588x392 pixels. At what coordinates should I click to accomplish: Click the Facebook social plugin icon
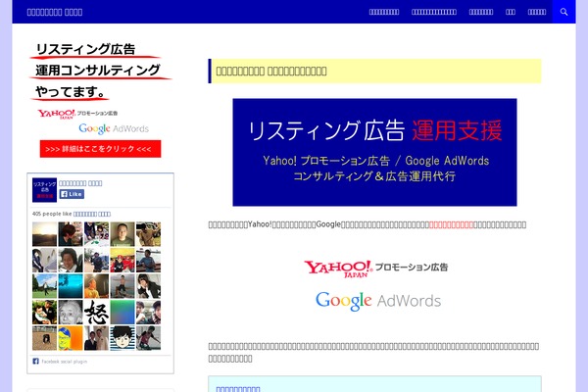click(35, 361)
